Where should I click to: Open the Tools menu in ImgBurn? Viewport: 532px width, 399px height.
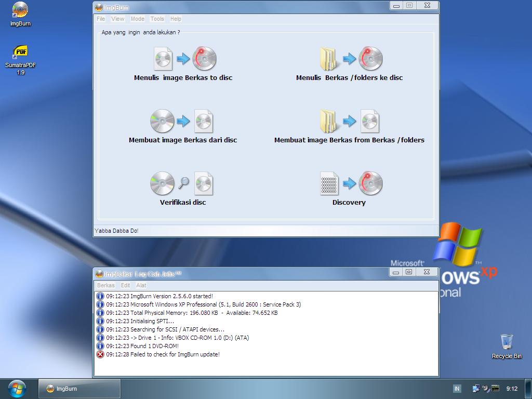[x=157, y=19]
